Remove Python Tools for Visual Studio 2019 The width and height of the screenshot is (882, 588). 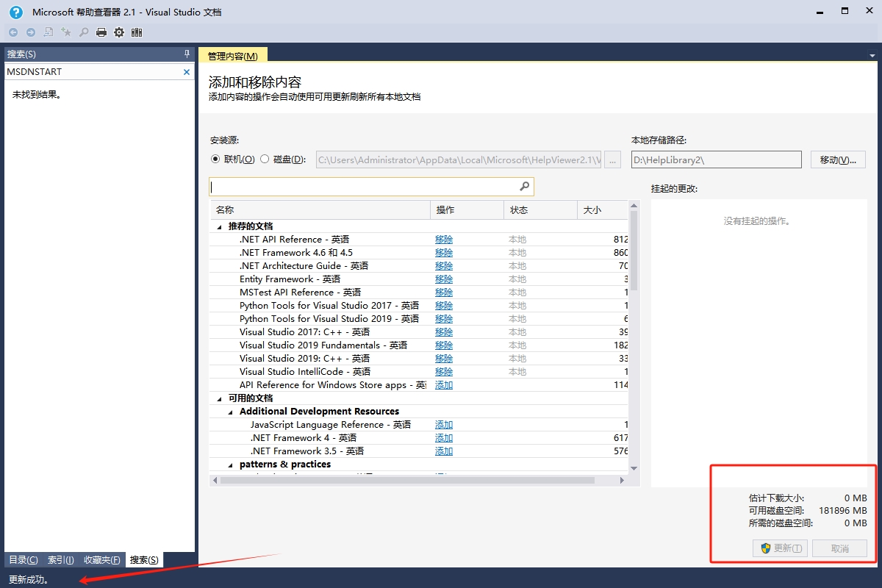tap(444, 319)
